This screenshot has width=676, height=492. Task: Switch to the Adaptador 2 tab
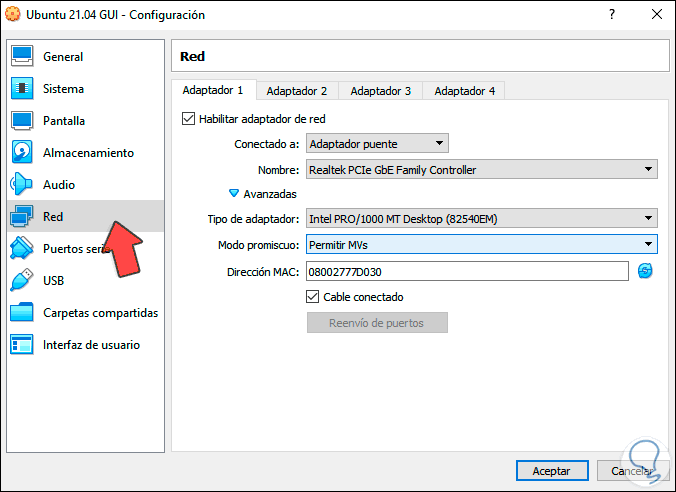[x=296, y=91]
